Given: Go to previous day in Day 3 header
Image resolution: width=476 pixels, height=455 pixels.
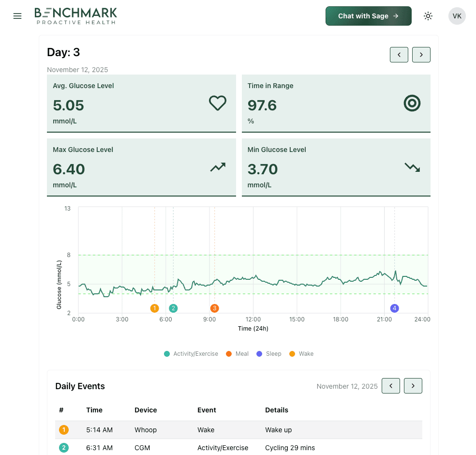Looking at the screenshot, I should click(x=399, y=55).
